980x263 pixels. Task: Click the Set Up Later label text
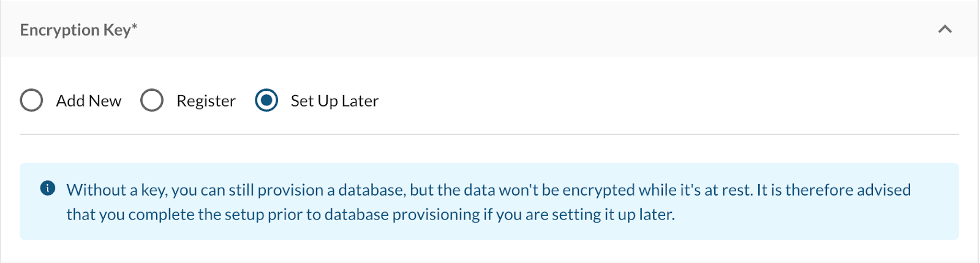[334, 101]
